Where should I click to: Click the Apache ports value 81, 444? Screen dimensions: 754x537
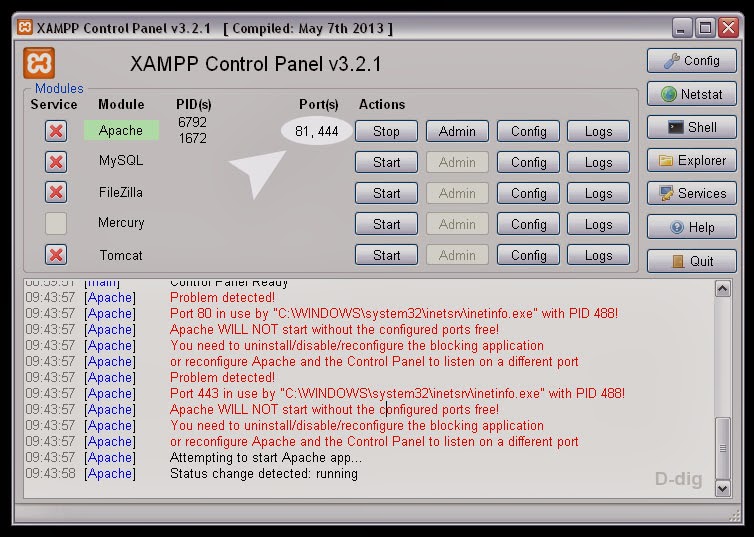pos(316,131)
